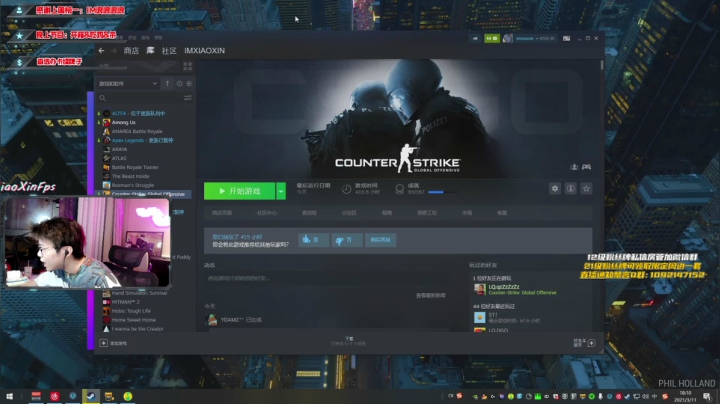
Task: Favorite the game with the star icon
Action: [586, 188]
